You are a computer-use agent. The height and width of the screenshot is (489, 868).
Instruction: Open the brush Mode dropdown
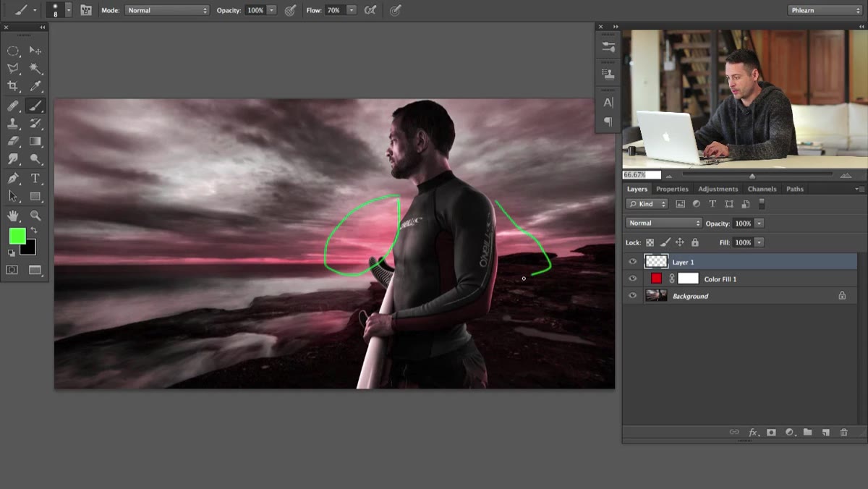click(167, 10)
